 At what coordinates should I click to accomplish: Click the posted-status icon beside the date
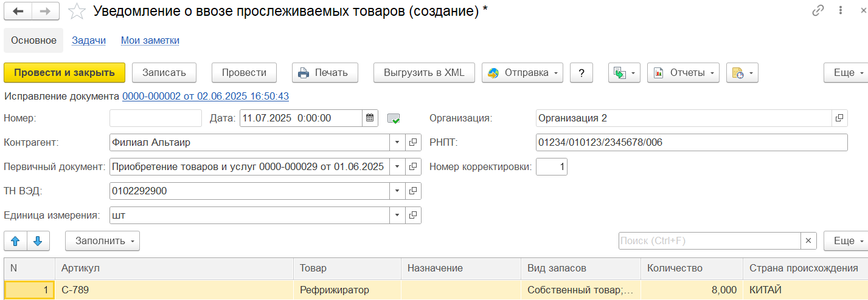tap(394, 118)
